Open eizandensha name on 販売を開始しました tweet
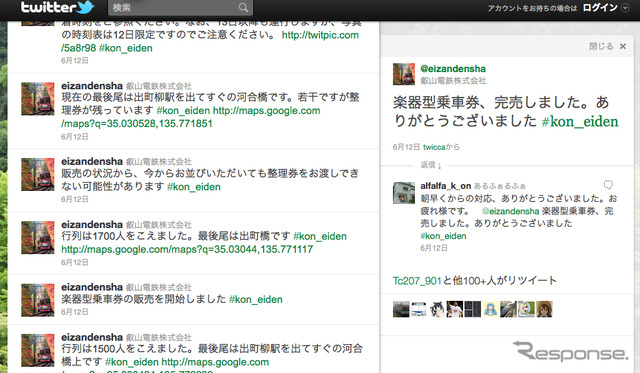This screenshot has width=640, height=373. coord(92,287)
